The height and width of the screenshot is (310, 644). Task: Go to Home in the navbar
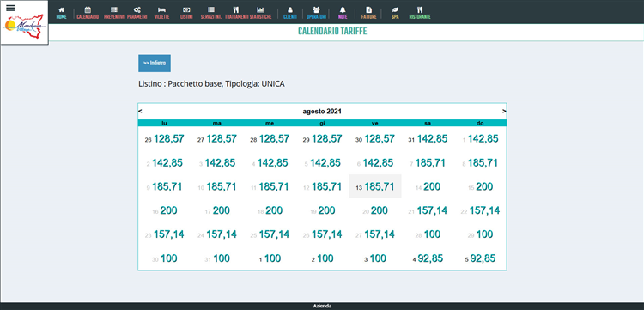[x=61, y=13]
